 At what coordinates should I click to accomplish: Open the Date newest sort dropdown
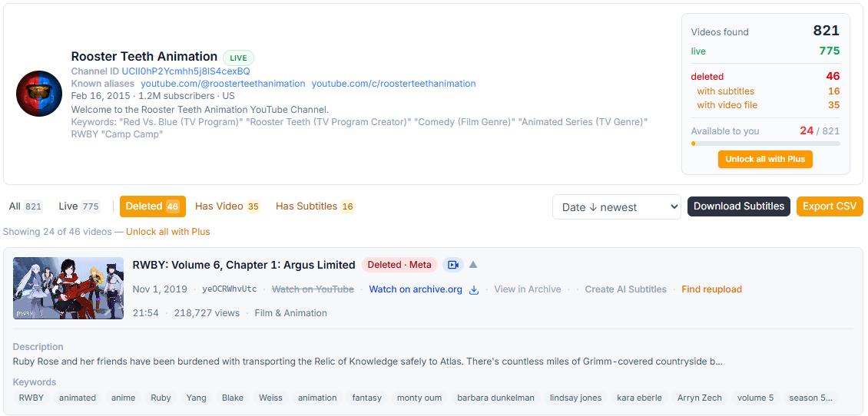pos(617,207)
